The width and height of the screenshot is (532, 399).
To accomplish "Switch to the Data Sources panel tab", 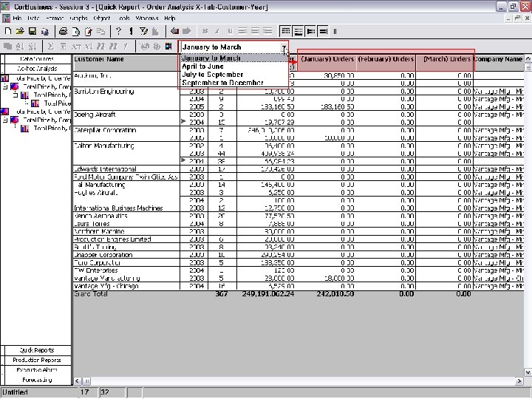I will tap(37, 59).
